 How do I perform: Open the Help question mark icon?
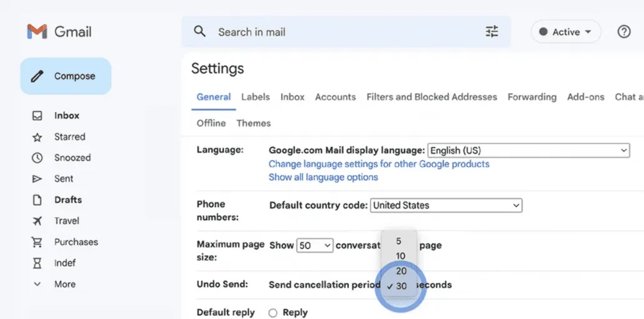(624, 32)
